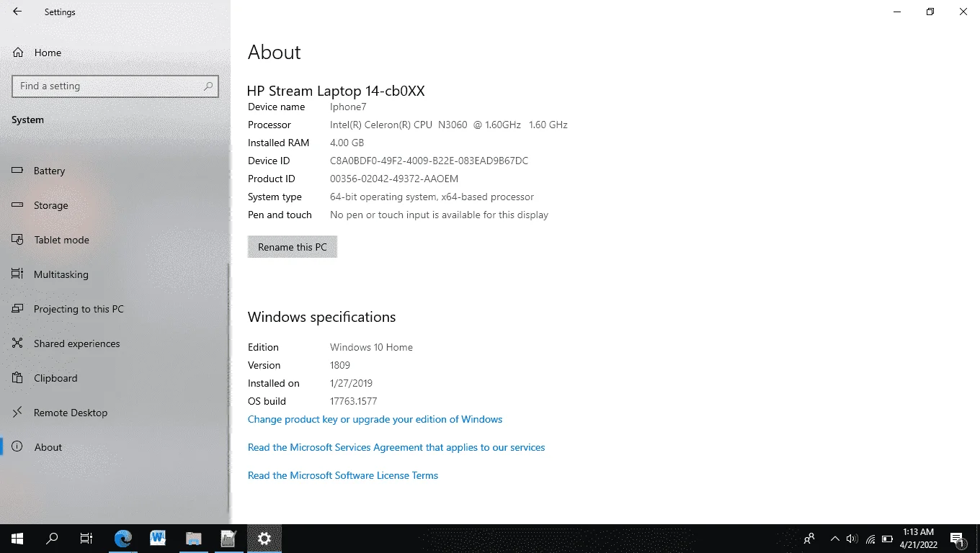980x553 pixels.
Task: Open Task View from the taskbar
Action: pyautogui.click(x=86, y=538)
